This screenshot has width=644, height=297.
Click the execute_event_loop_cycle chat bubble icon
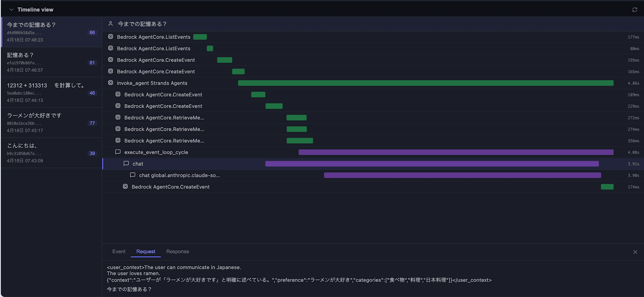coord(118,152)
